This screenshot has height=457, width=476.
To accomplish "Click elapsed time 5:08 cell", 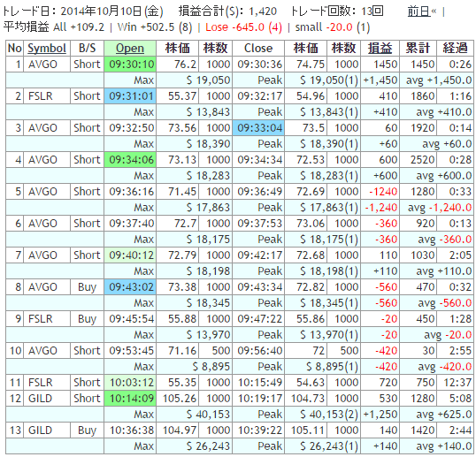I will tap(456, 398).
